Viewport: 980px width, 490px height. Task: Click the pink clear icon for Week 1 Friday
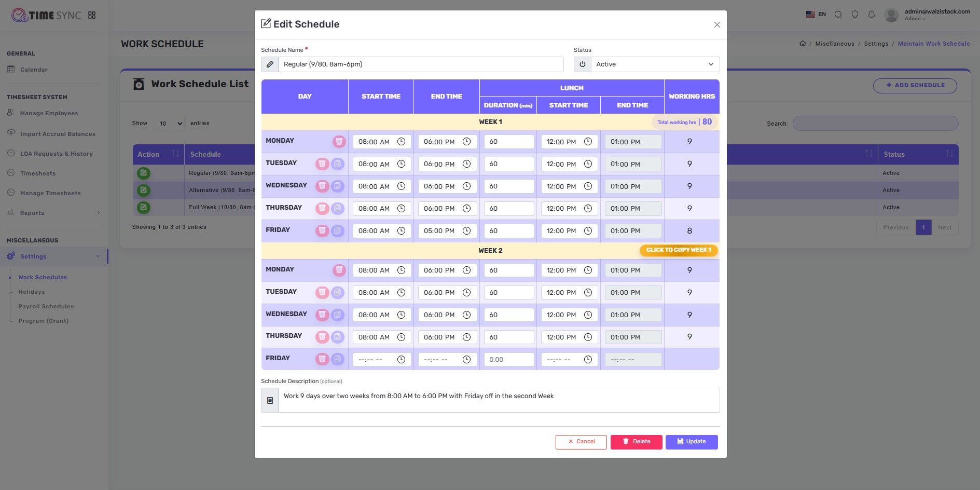pos(322,230)
